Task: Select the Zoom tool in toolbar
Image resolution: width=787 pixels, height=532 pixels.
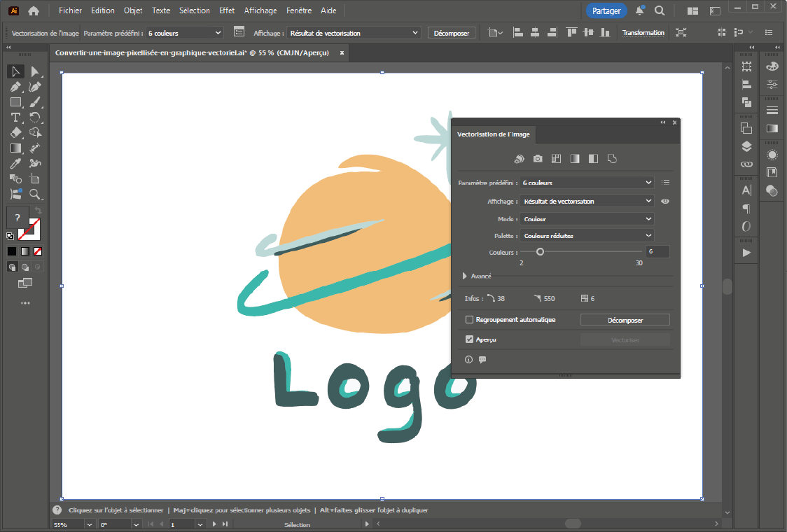Action: 34,195
